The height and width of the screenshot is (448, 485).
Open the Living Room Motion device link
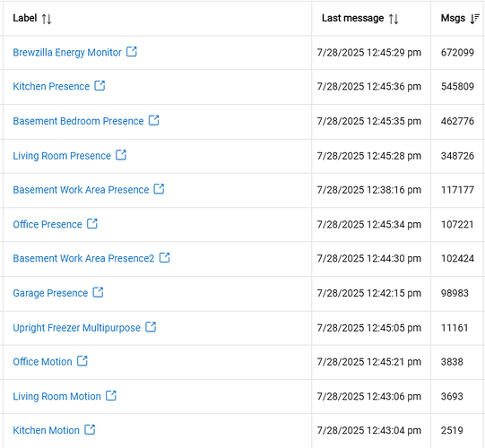(56, 396)
